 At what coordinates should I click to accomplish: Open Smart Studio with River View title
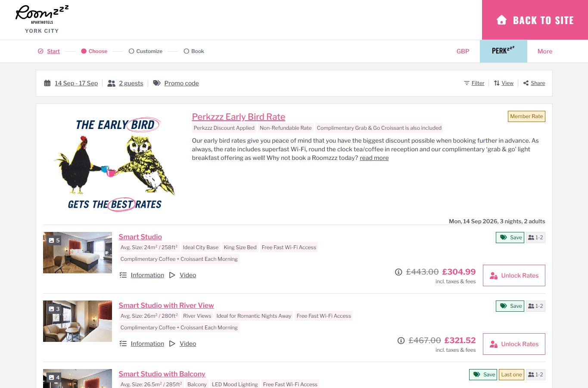(x=166, y=305)
